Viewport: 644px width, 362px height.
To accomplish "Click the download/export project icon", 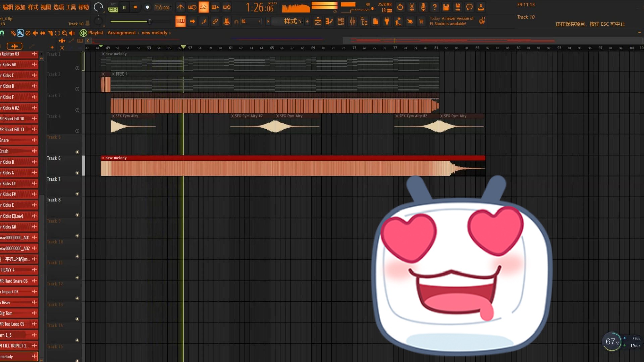I will click(x=481, y=7).
